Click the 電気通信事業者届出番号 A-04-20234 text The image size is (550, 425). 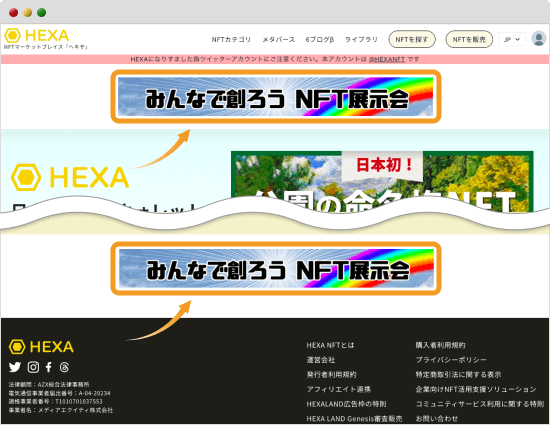coord(59,393)
